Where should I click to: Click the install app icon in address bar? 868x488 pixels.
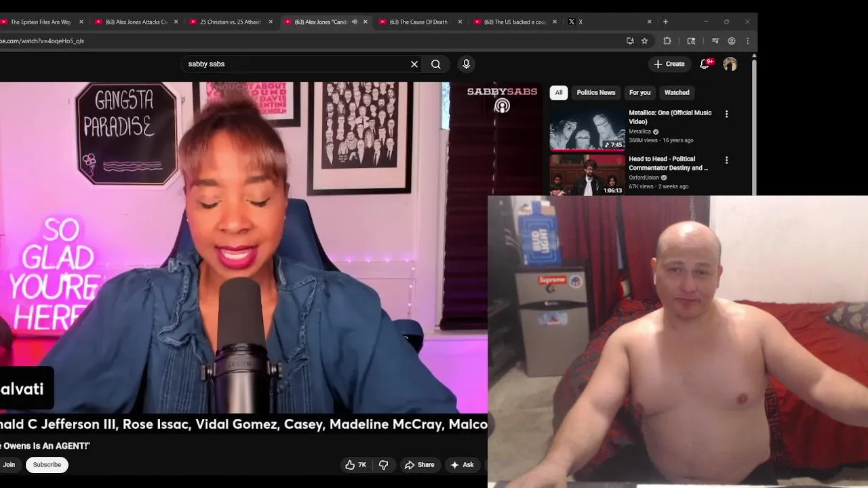pyautogui.click(x=630, y=41)
